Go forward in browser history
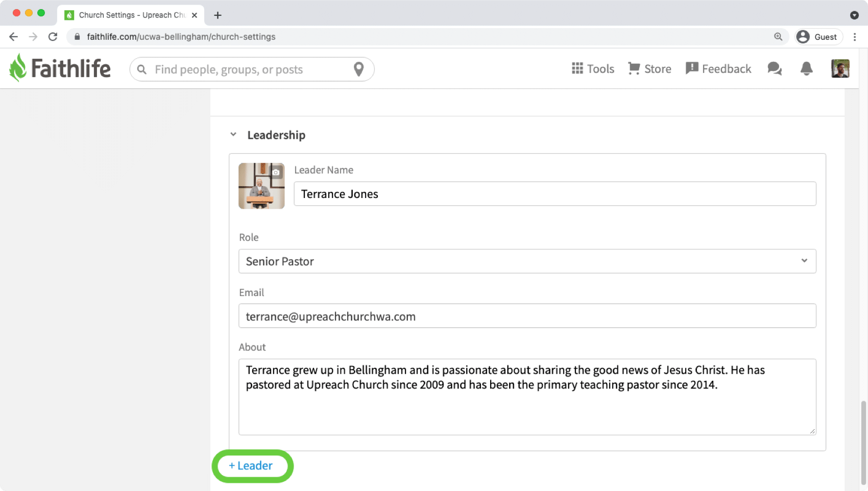The height and width of the screenshot is (491, 868). [33, 37]
